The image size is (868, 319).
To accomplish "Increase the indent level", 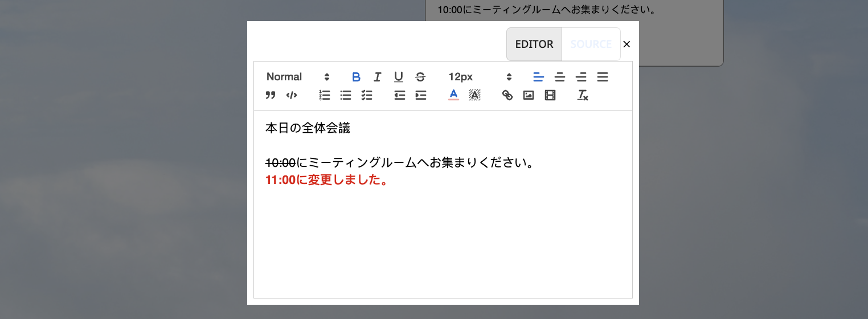I will click(421, 95).
